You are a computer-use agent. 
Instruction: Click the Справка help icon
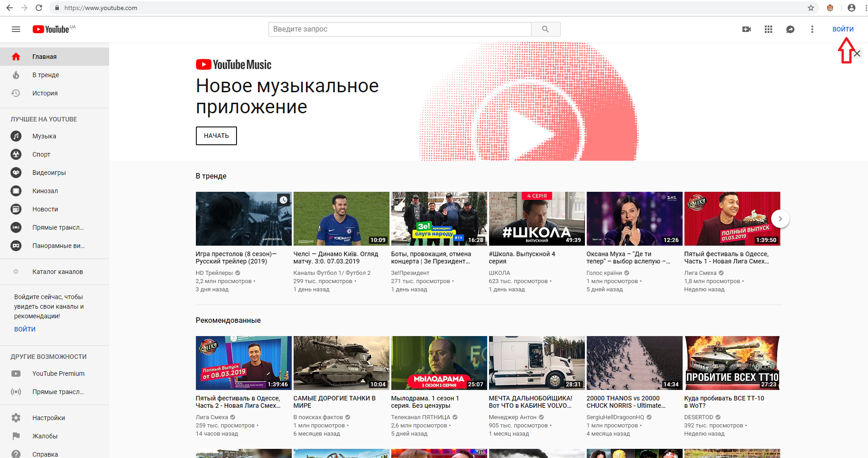point(16,454)
